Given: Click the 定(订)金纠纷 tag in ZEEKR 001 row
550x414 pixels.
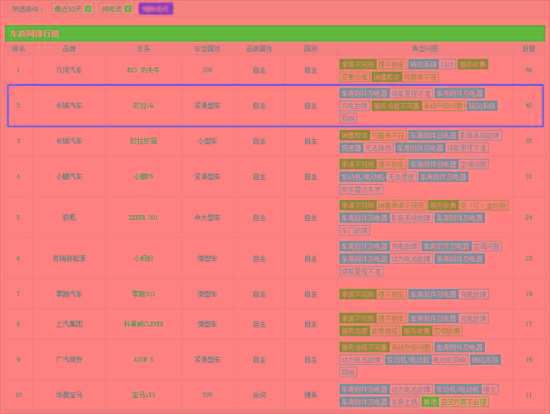Looking at the screenshot, I should pos(483,205).
